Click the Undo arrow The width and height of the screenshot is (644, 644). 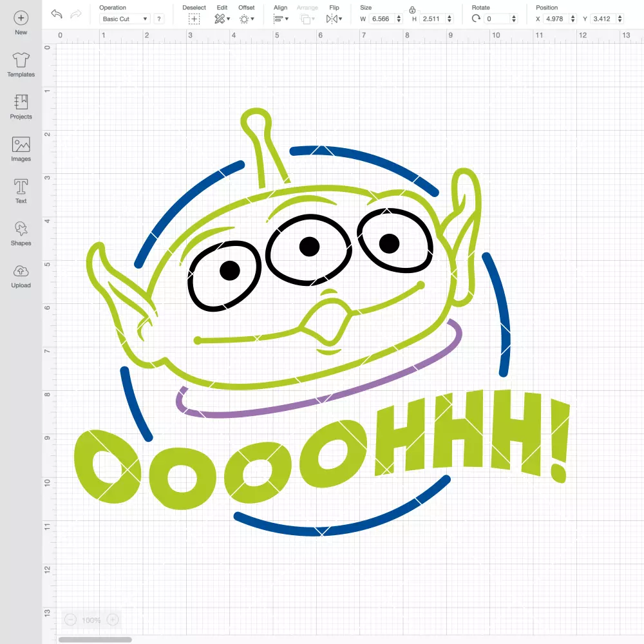tap(57, 14)
